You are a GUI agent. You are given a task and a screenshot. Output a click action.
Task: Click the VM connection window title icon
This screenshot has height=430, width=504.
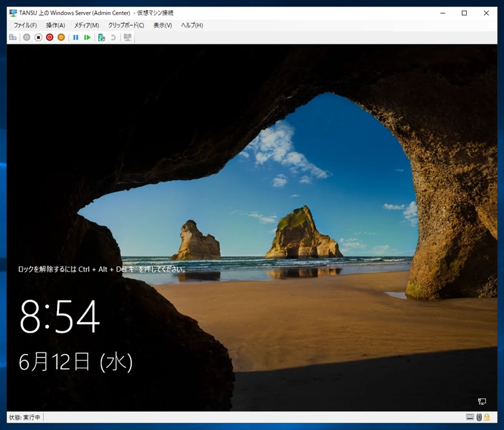click(x=13, y=13)
